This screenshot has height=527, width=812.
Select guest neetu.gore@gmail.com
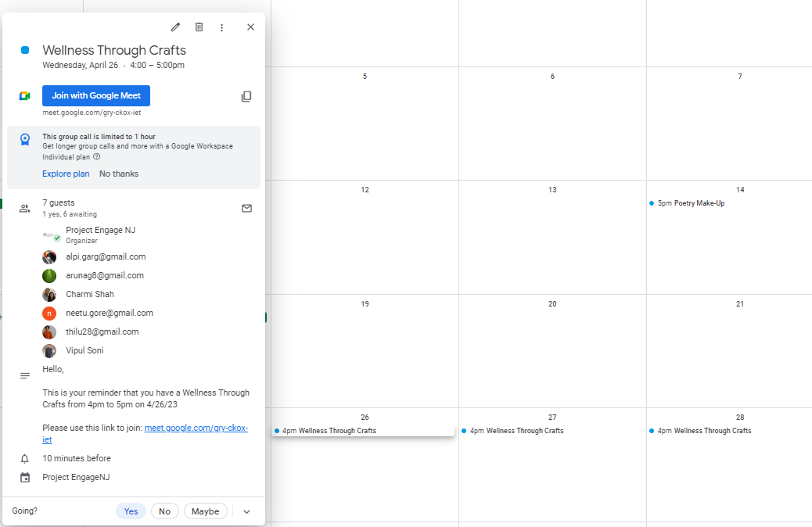click(x=110, y=313)
